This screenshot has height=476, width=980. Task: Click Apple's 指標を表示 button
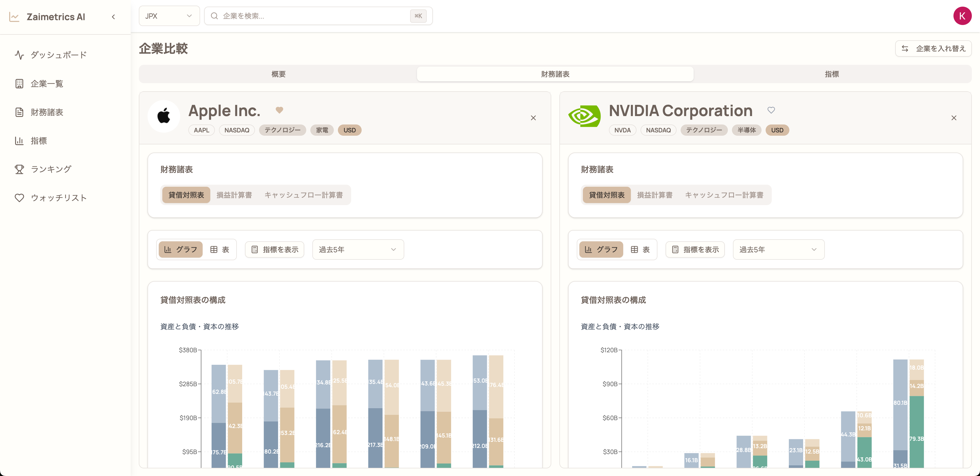(x=275, y=249)
